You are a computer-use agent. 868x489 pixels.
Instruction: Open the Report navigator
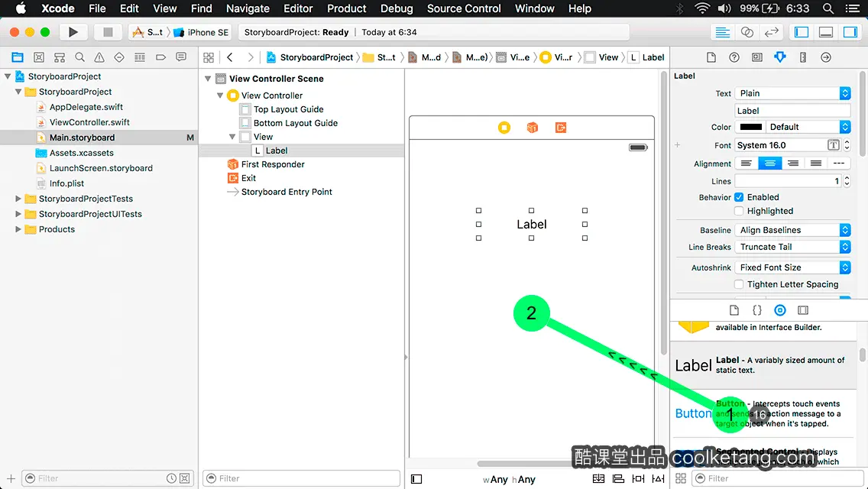[x=181, y=57]
